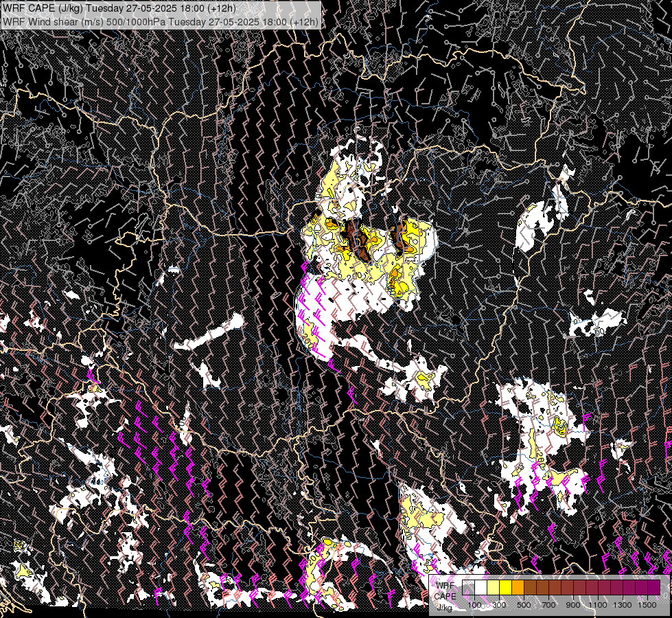Click the white 100 J/kg legend swatch

pos(481,588)
